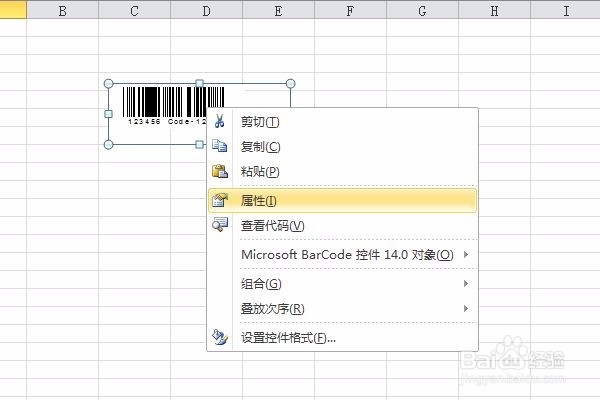This screenshot has width=600, height=400.
Task: Open 设置控件格式(F)... dialog entry
Action: click(342, 338)
